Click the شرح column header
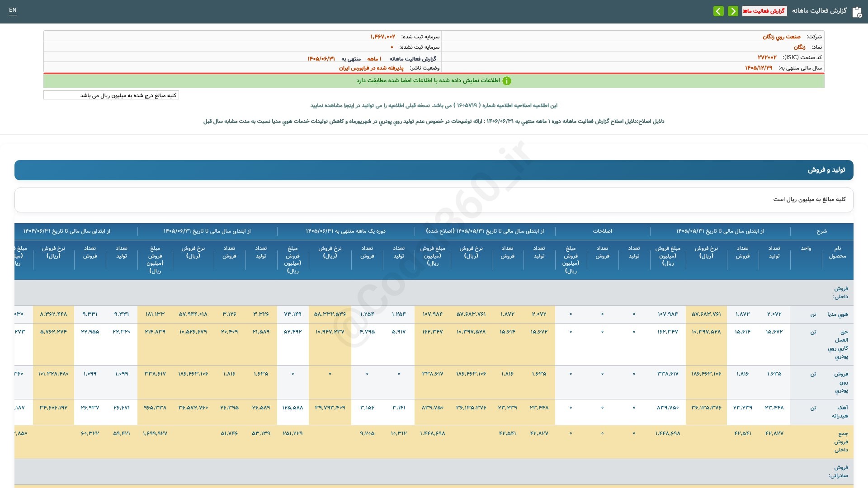Image resolution: width=868 pixels, height=488 pixels. (821, 231)
